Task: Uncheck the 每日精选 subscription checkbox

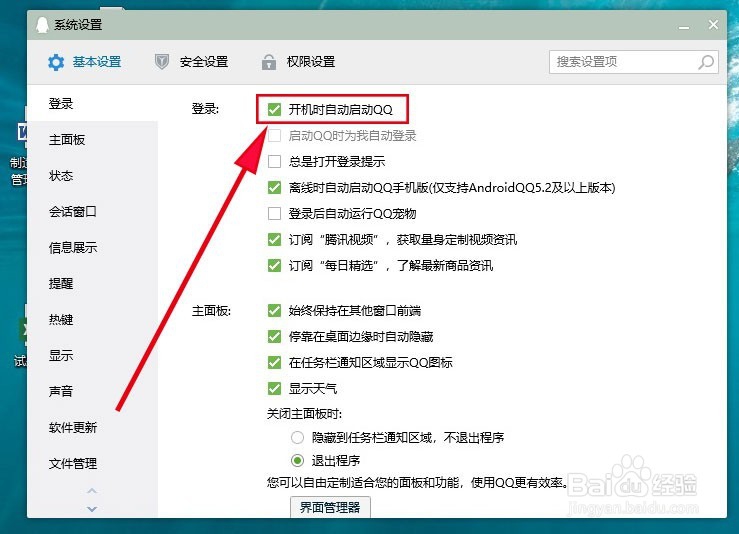Action: pyautogui.click(x=274, y=265)
